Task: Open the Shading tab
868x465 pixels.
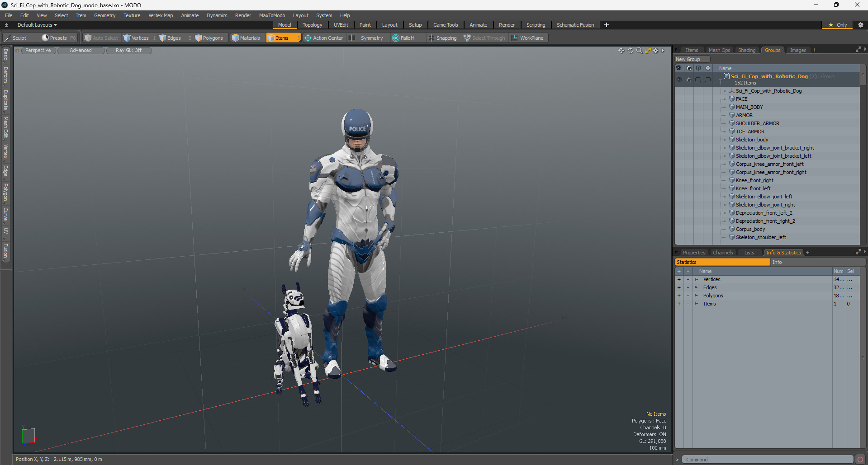Action: click(x=747, y=50)
